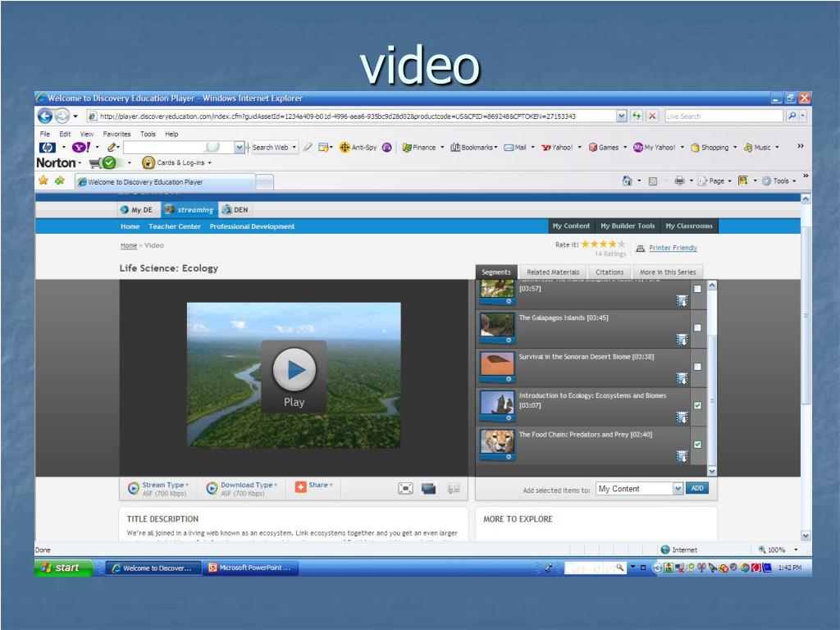840x630 pixels.
Task: Switch to Microsoft PowerPoint in the taskbar
Action: click(250, 568)
